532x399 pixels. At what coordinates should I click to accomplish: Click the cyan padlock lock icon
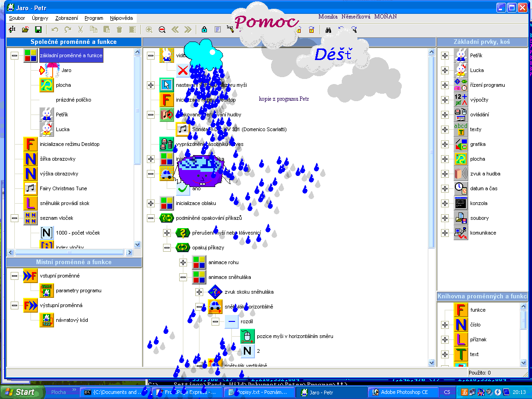point(204,30)
